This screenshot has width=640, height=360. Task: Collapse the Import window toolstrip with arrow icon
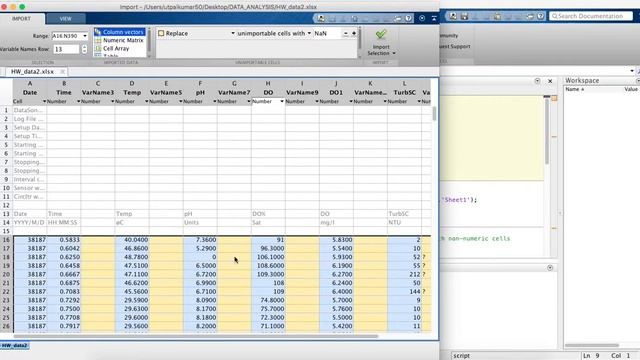click(x=434, y=18)
